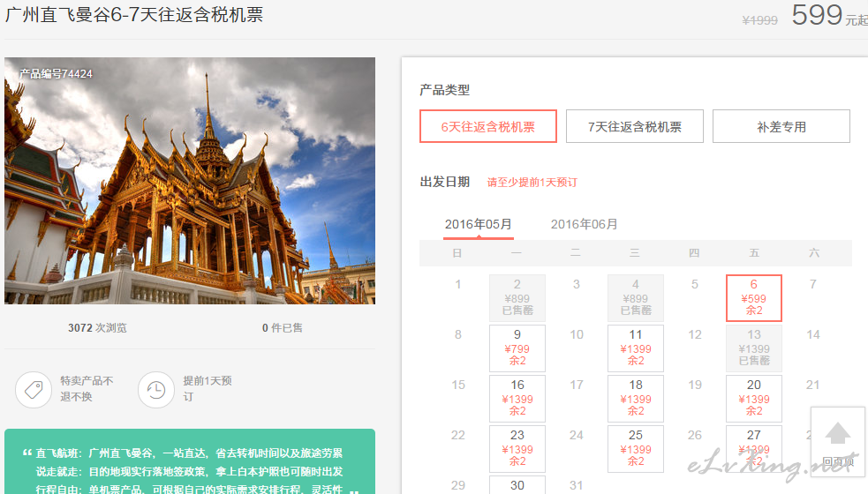The width and height of the screenshot is (868, 494).
Task: Click the price tag icon for non-refundable notice
Action: (x=34, y=389)
